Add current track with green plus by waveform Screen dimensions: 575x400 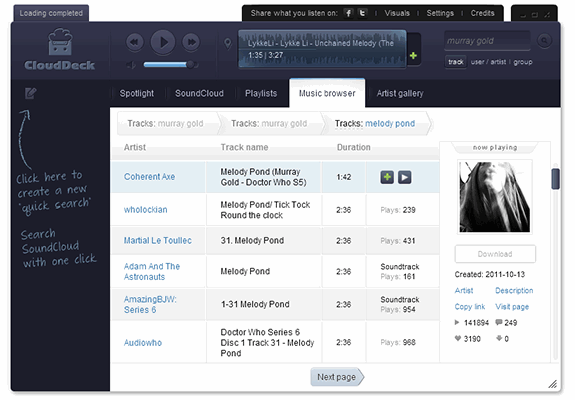tap(413, 56)
